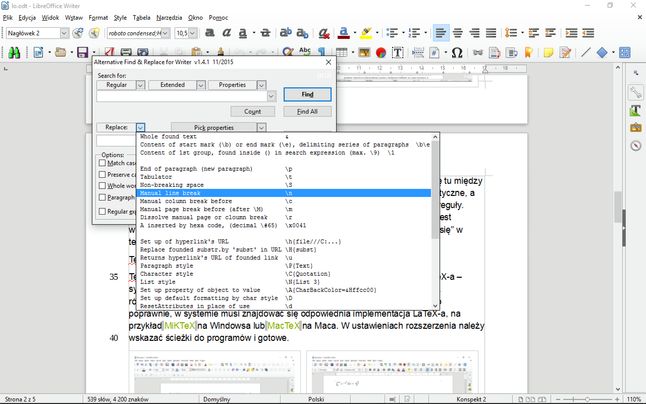646x404 pixels.
Task: Open basic shapes diamond tool
Action: pos(602,52)
